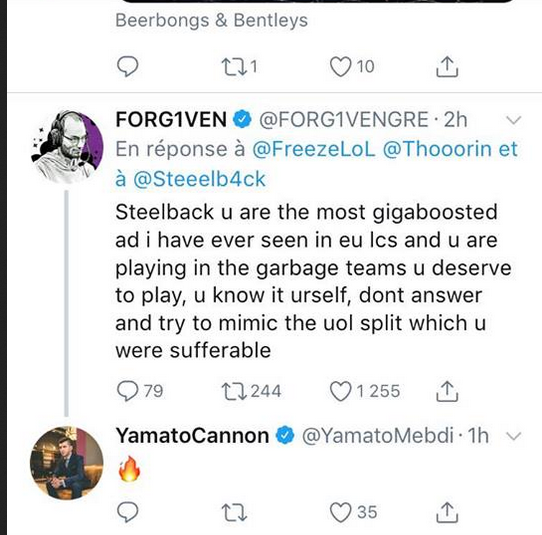This screenshot has width=542, height=535.
Task: Open the @FreezeLoL mention link
Action: click(x=314, y=149)
